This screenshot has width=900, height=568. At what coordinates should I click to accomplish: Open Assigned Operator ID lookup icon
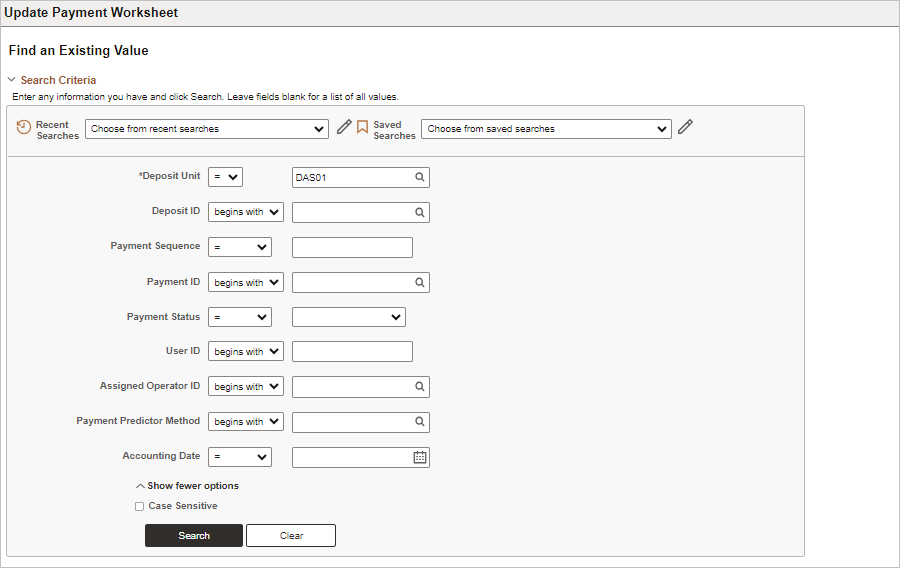[420, 387]
